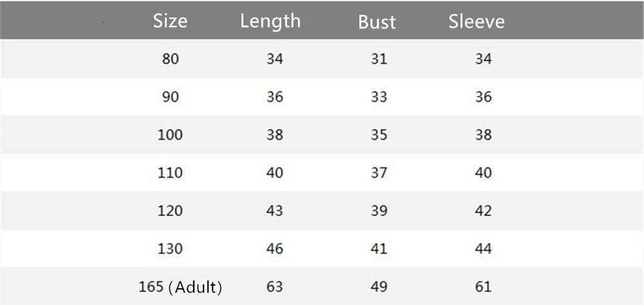
Task: Click length value 63 in Adult row
Action: pos(275,286)
